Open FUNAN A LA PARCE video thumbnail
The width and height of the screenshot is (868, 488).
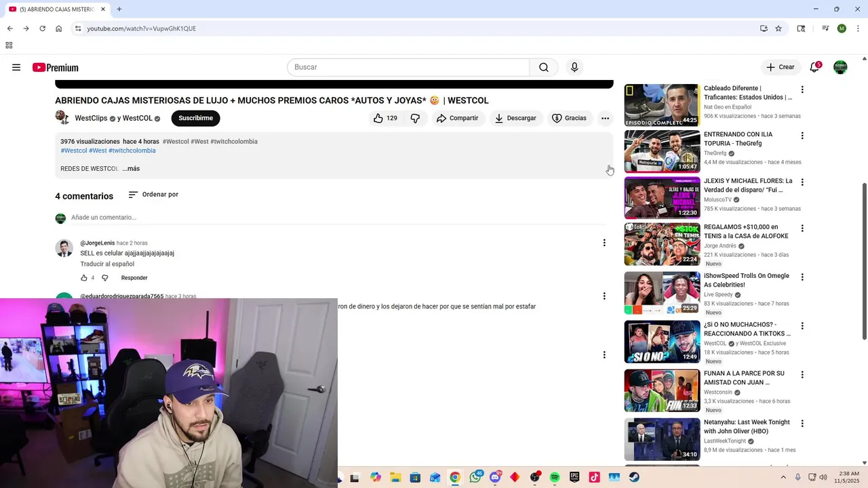(662, 390)
